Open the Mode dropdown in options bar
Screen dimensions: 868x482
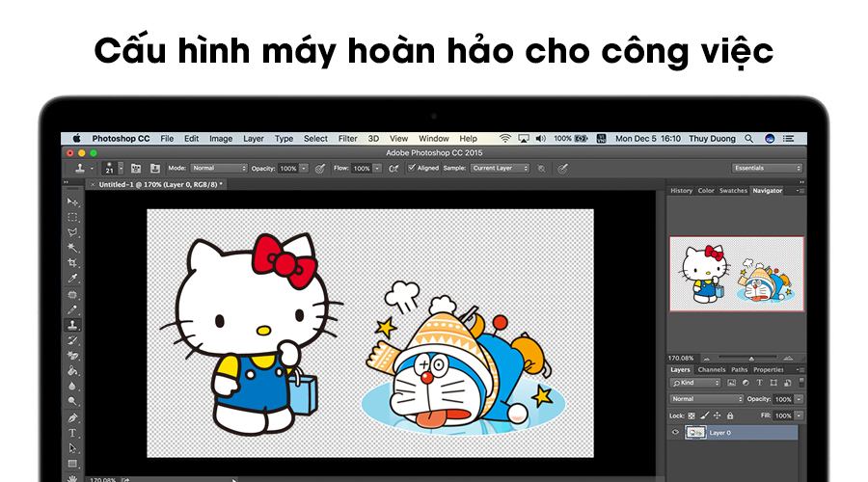[219, 169]
